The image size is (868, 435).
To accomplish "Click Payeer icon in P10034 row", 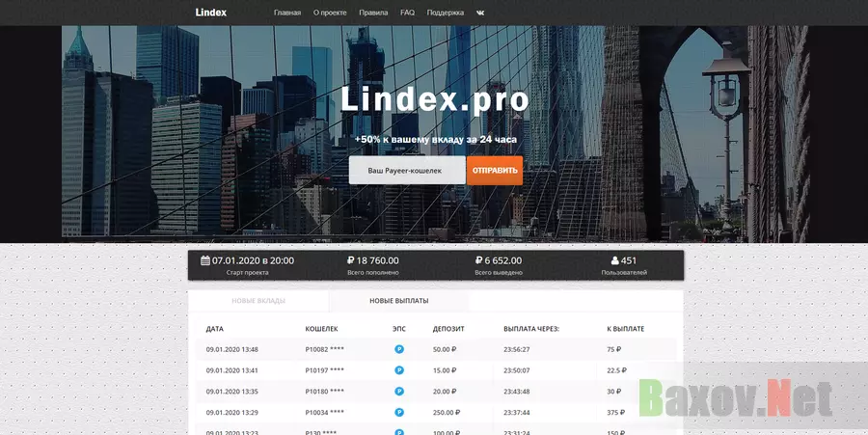I will (x=399, y=412).
